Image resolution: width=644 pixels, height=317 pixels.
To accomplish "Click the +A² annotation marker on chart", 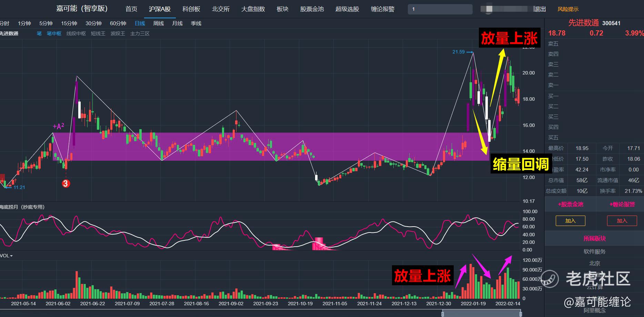I will pyautogui.click(x=58, y=127).
